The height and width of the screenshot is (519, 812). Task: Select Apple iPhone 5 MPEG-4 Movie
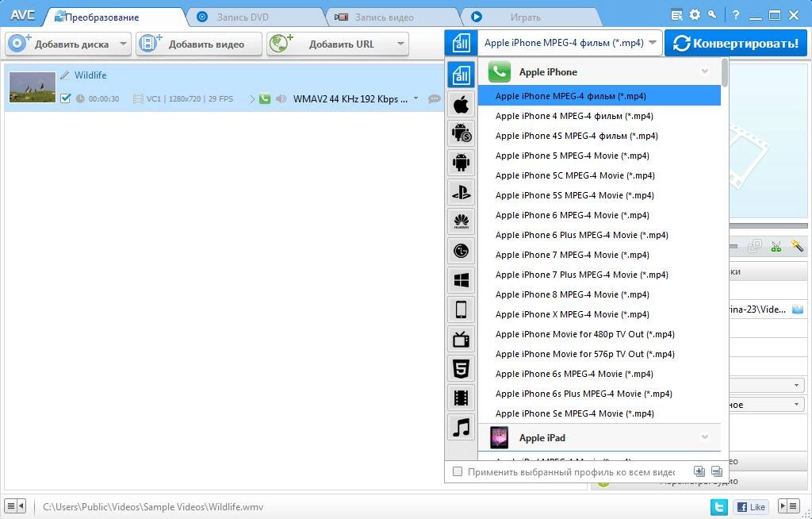click(x=599, y=156)
